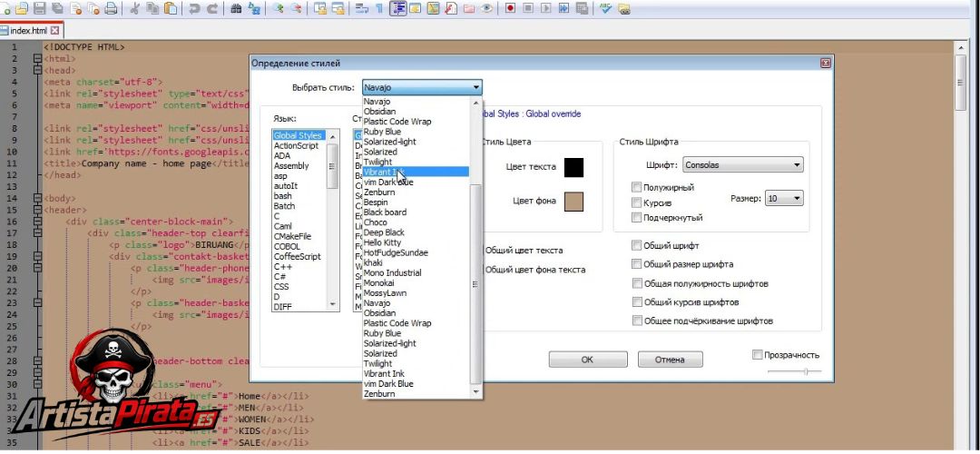The height and width of the screenshot is (454, 980).
Task: Select CoffeeScript in the language list
Action: (298, 256)
